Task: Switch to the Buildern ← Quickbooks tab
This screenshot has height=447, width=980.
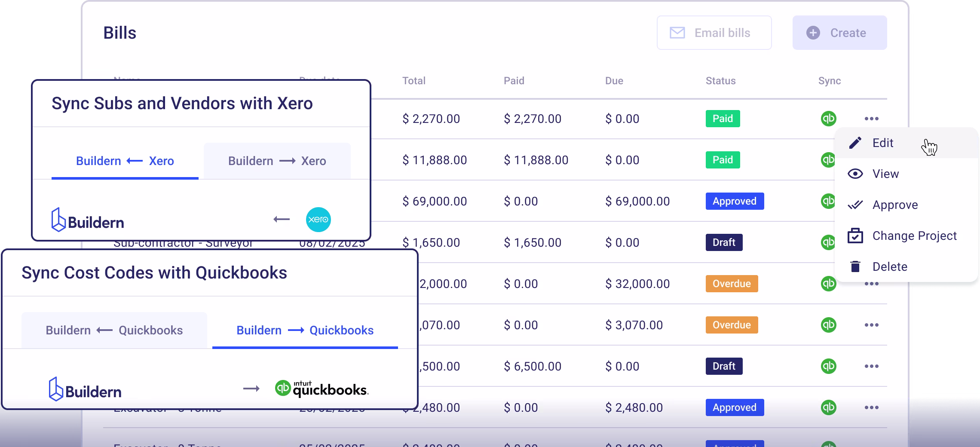Action: point(114,331)
